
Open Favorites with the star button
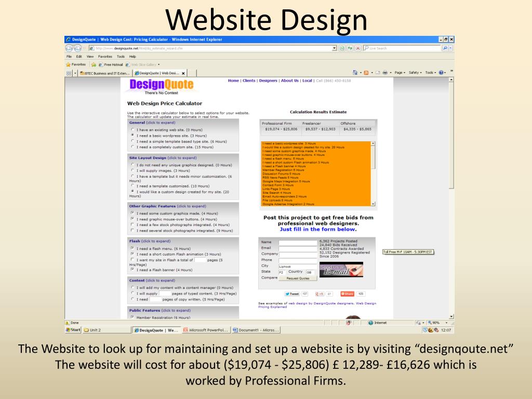coord(76,64)
